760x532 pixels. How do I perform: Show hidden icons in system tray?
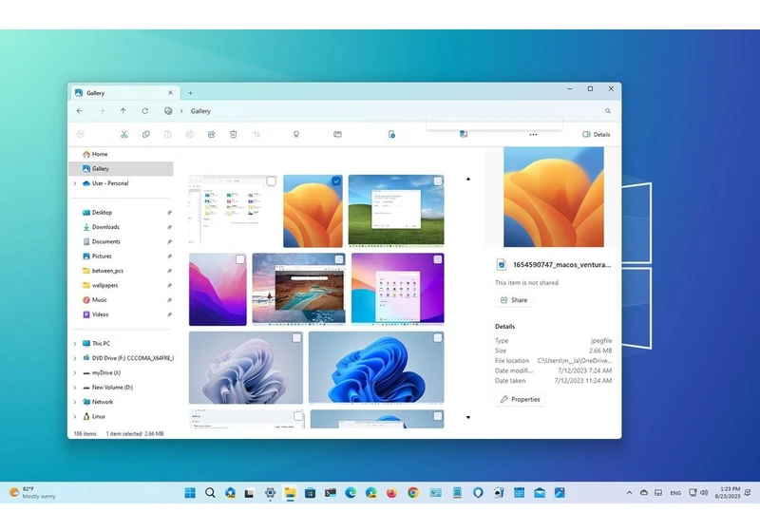[x=629, y=493]
